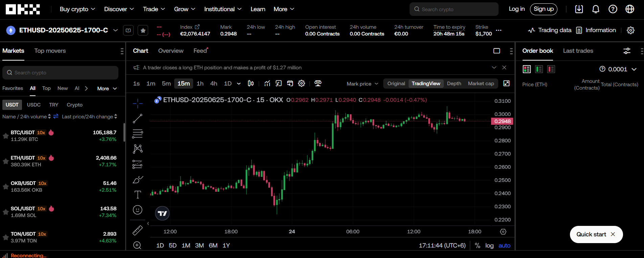The height and width of the screenshot is (258, 644).
Task: Expand more timeframe intervals chevron
Action: pyautogui.click(x=239, y=84)
